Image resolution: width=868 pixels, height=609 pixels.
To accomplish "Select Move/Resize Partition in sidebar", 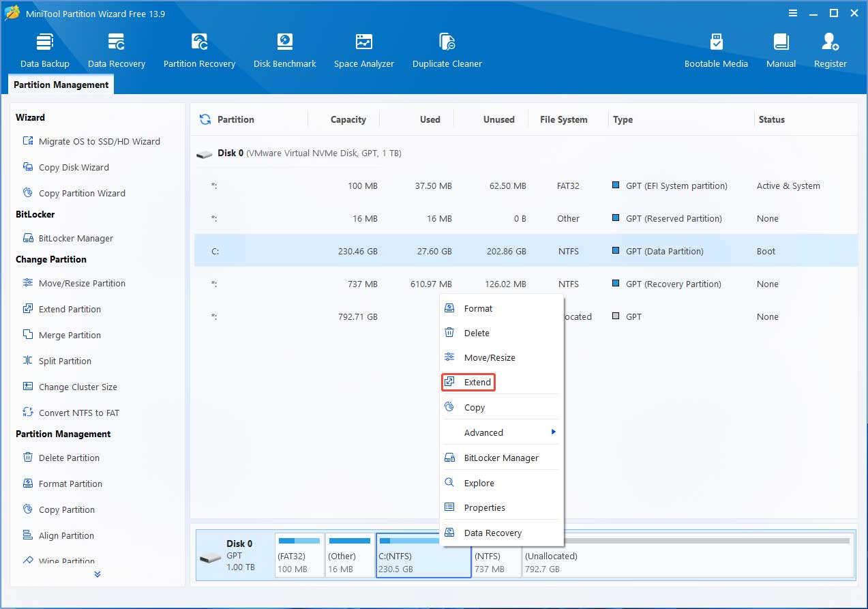I will tap(74, 283).
